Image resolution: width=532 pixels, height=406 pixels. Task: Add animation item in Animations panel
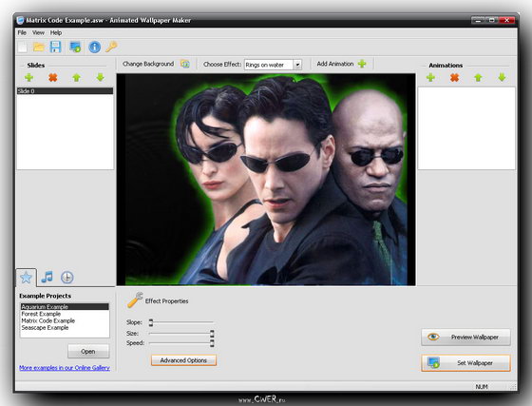pos(431,77)
